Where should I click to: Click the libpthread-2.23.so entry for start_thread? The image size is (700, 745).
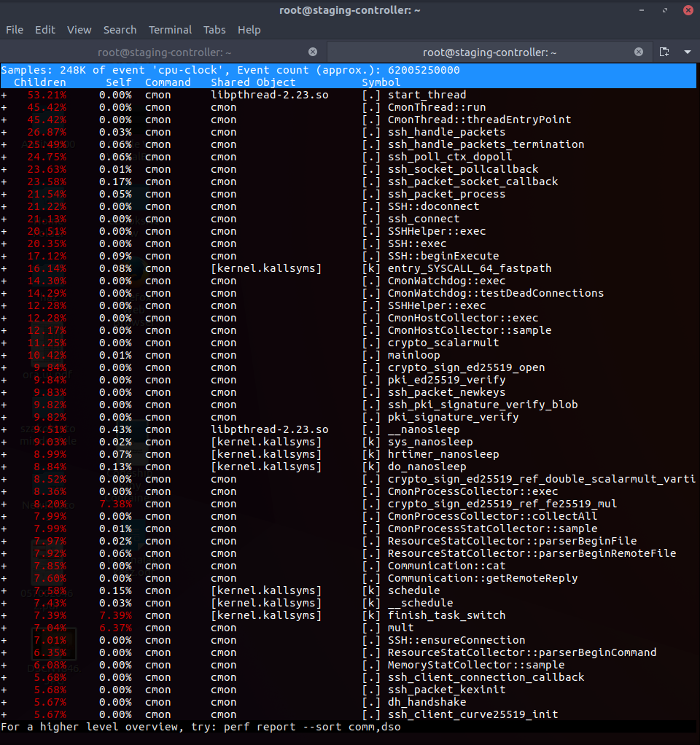[270, 95]
